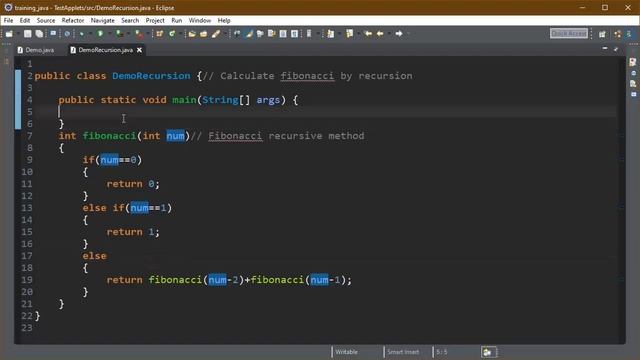The image size is (640, 360).
Task: Open the Debug configurations dropdown arrow
Action: coord(90,33)
